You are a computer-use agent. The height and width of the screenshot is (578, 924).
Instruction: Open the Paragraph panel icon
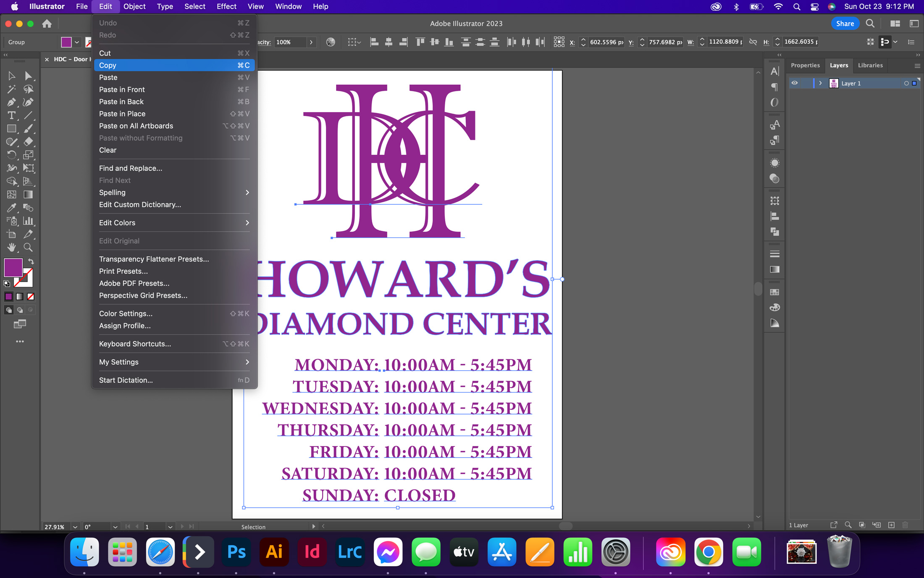coord(774,87)
